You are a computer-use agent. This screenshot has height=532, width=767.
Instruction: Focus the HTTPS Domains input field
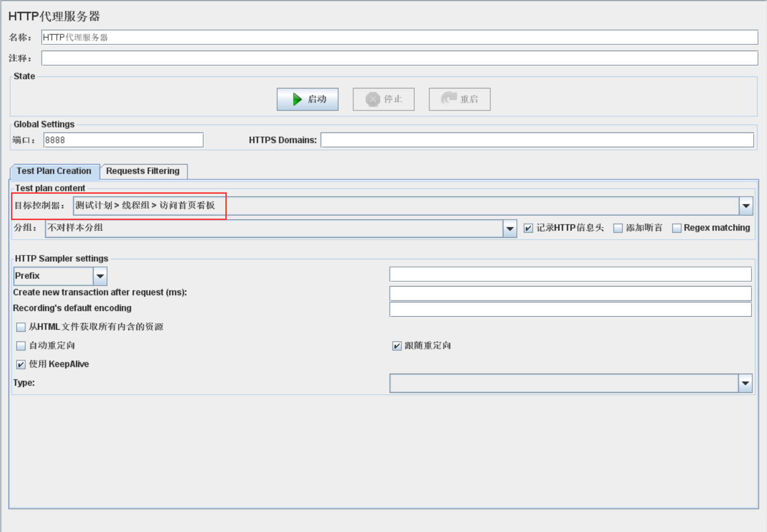point(536,140)
